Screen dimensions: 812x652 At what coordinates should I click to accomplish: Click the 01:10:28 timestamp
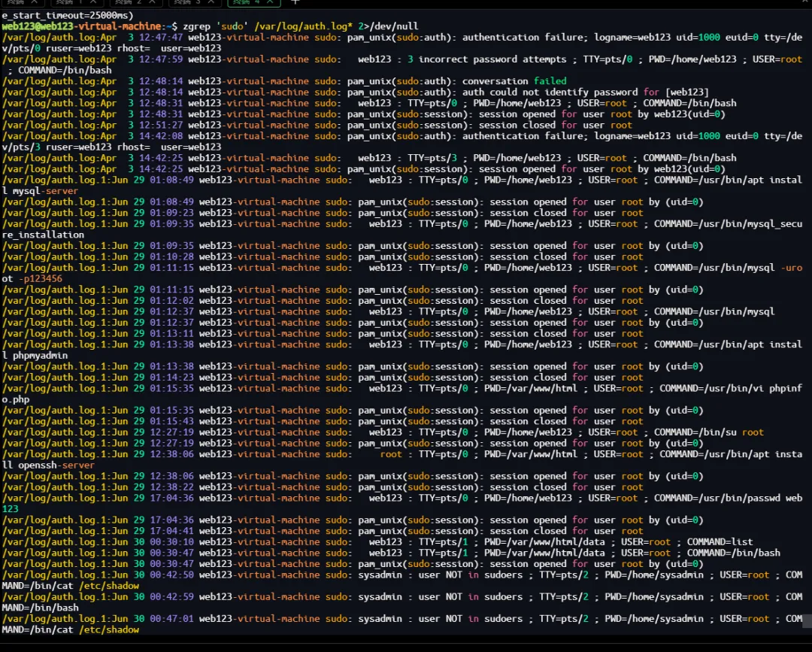click(171, 256)
